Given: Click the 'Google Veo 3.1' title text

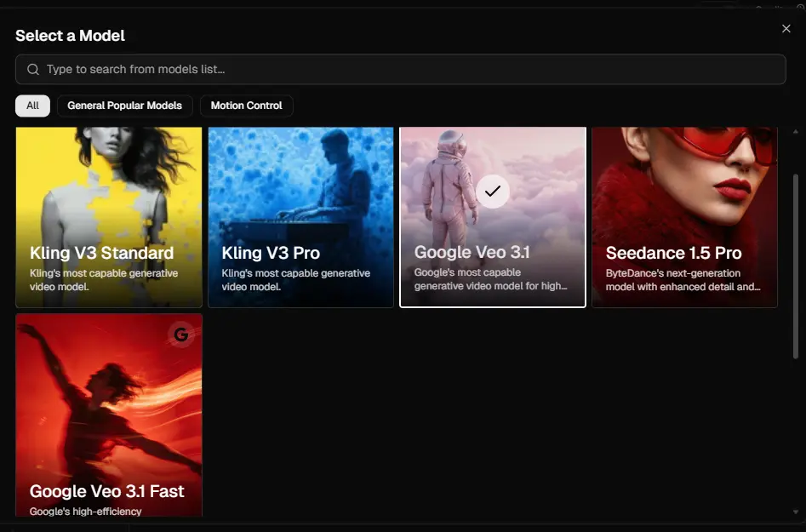Looking at the screenshot, I should click(x=472, y=252).
